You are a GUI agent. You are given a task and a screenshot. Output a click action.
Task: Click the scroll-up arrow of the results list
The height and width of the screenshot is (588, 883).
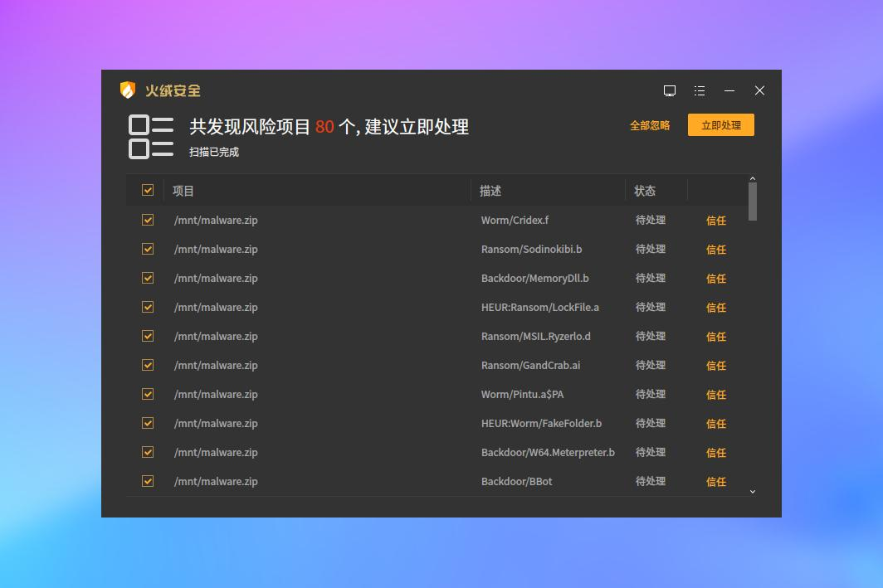tap(753, 179)
